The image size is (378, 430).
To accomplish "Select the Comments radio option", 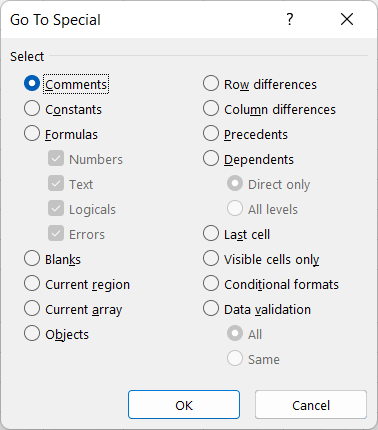I will (x=32, y=83).
